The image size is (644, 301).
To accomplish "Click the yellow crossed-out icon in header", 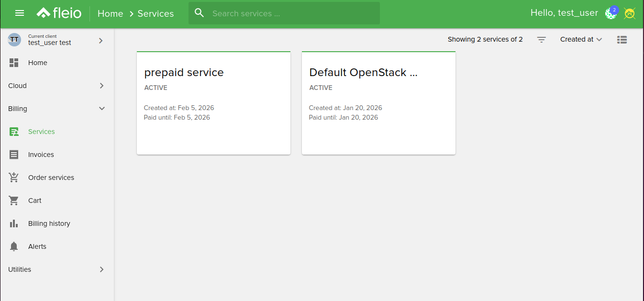I will pyautogui.click(x=630, y=13).
